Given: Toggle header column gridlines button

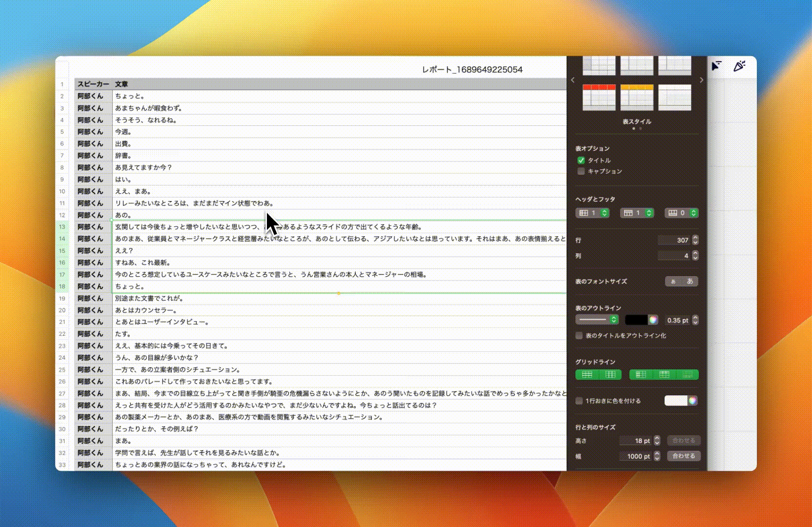Looking at the screenshot, I should point(641,375).
